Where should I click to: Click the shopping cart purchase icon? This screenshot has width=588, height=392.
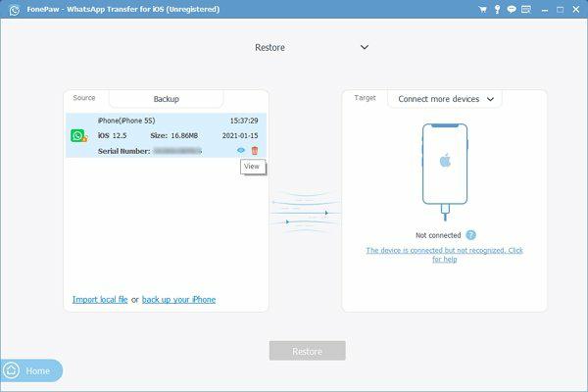pyautogui.click(x=483, y=10)
